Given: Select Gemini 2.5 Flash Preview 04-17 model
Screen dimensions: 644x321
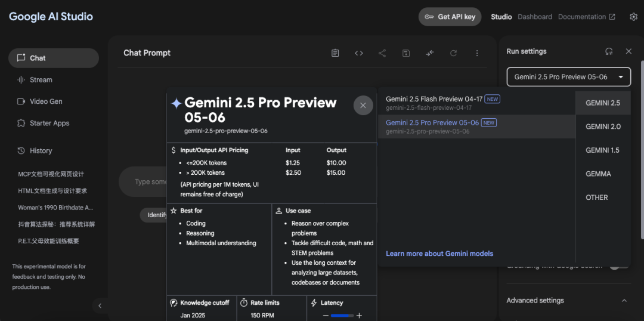Looking at the screenshot, I should point(476,103).
